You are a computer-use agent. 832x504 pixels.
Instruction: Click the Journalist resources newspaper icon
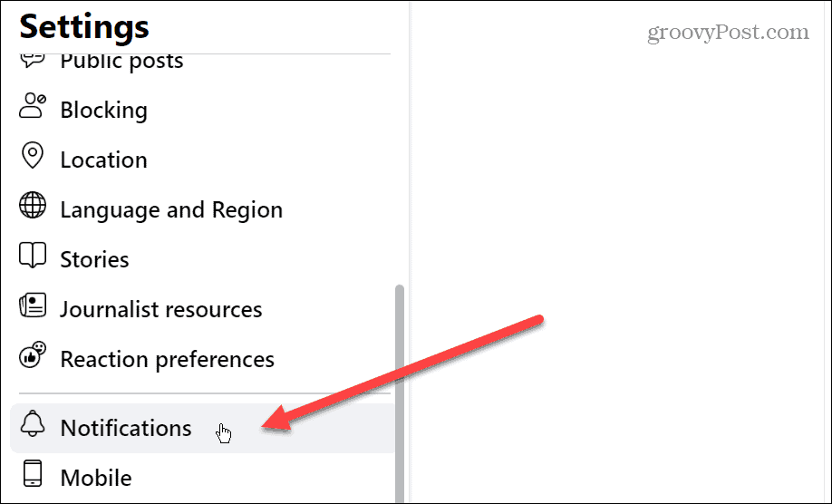pyautogui.click(x=33, y=305)
